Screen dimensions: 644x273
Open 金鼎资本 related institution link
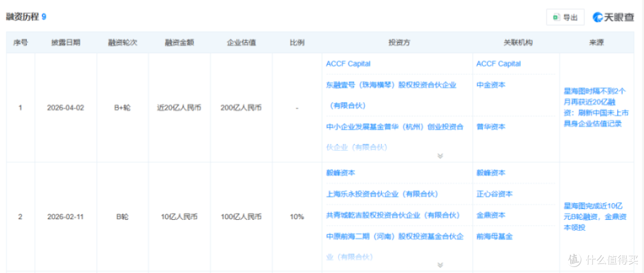[x=491, y=215]
